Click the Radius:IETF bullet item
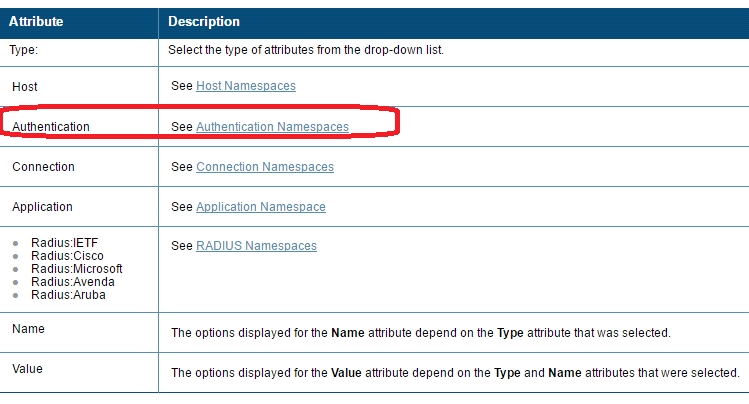Screen dimensions: 749x404 pyautogui.click(x=64, y=243)
